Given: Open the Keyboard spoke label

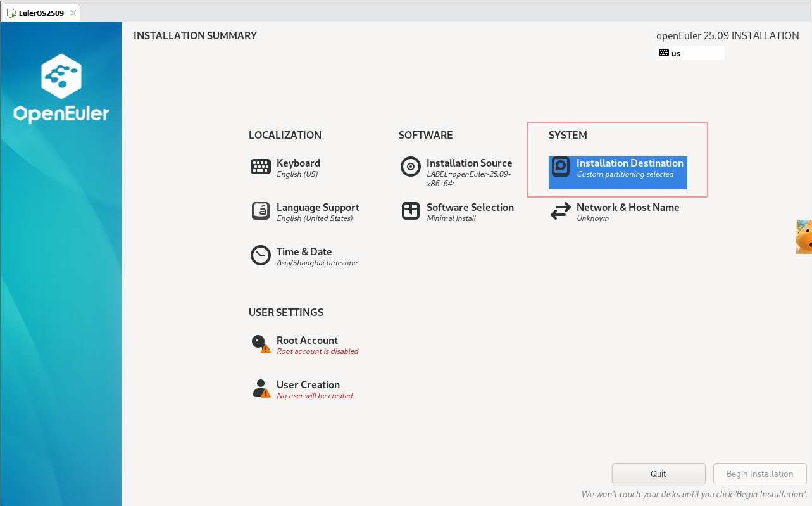Looking at the screenshot, I should 298,163.
